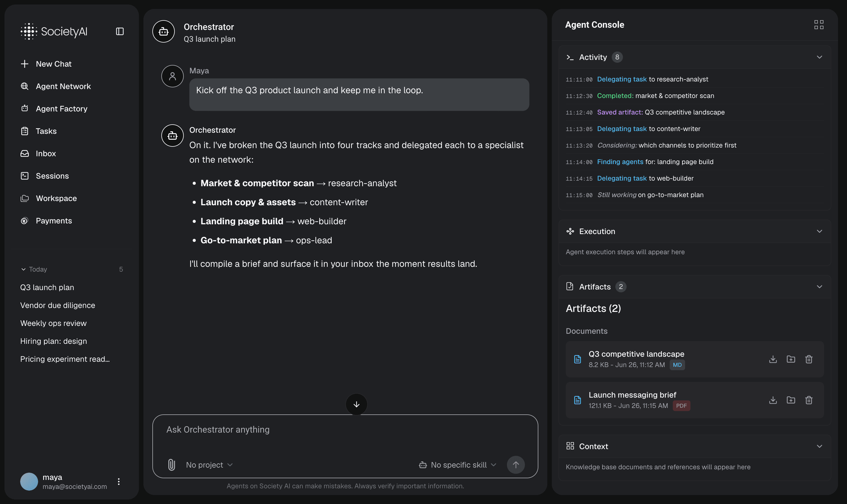Click the Activity count badge 8
The width and height of the screenshot is (847, 504).
[x=617, y=57]
